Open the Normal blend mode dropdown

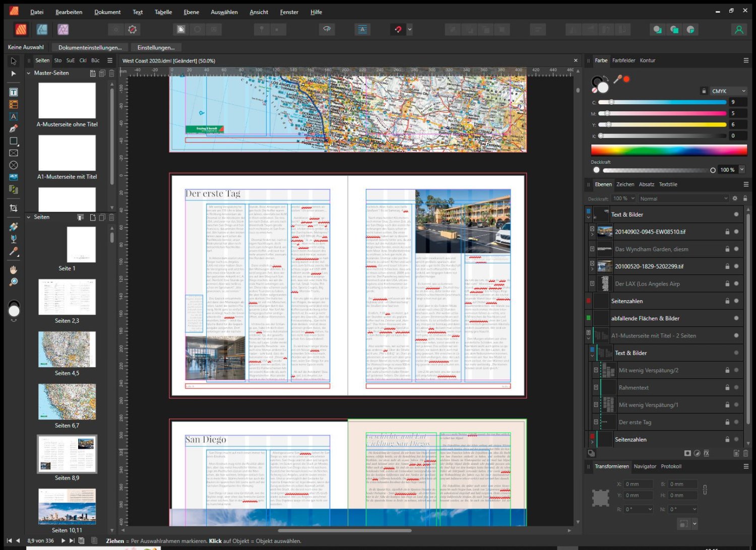pos(683,198)
